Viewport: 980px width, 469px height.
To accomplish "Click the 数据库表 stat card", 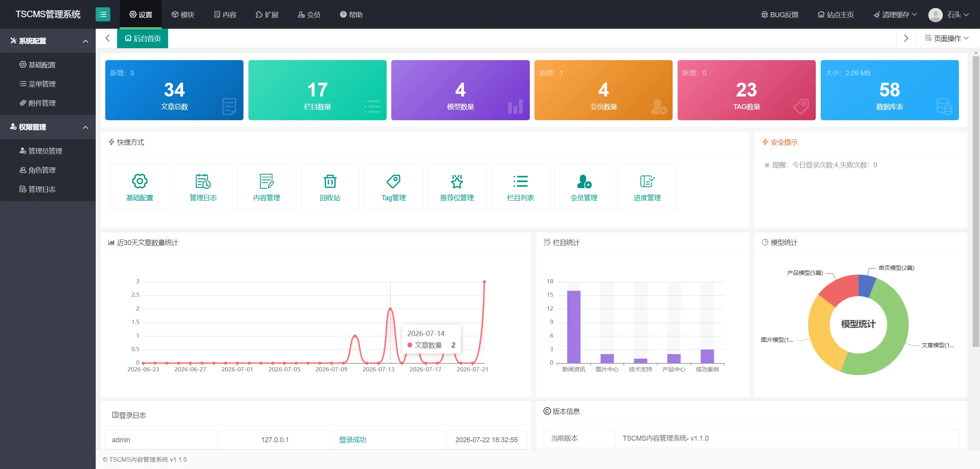I will [x=890, y=90].
